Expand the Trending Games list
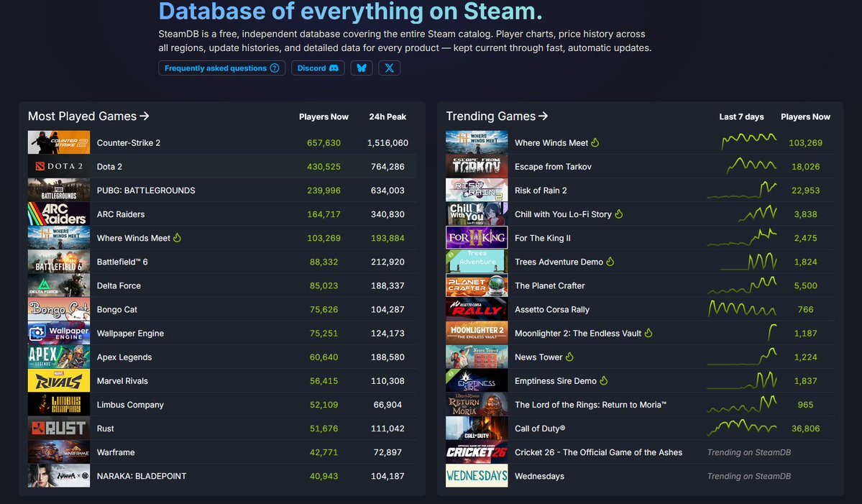This screenshot has width=862, height=504. [x=497, y=116]
